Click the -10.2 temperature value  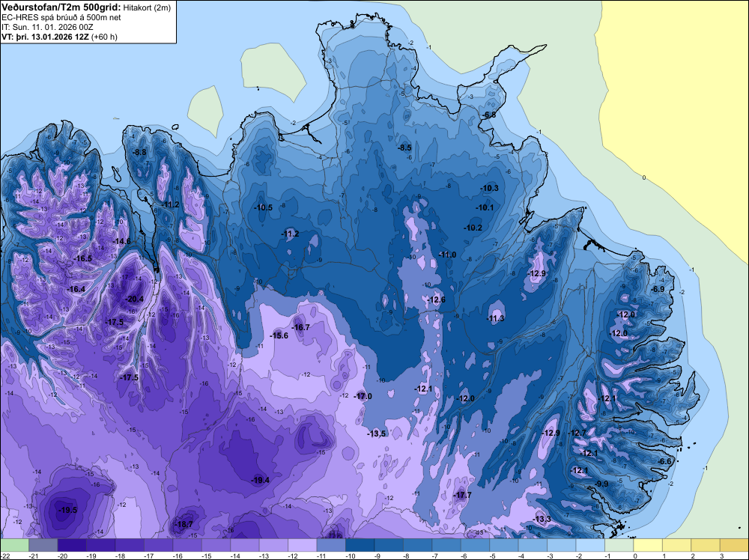(x=473, y=228)
